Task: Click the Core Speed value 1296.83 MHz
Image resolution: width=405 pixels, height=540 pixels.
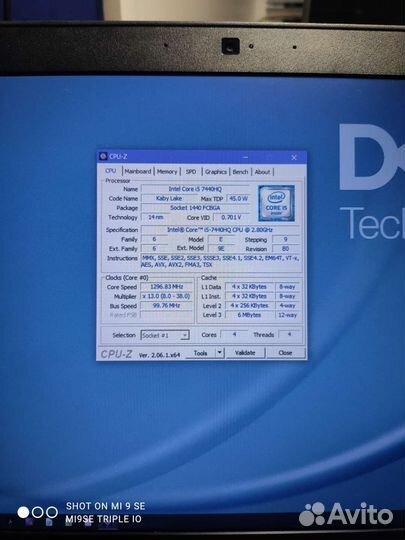Action: [166, 287]
